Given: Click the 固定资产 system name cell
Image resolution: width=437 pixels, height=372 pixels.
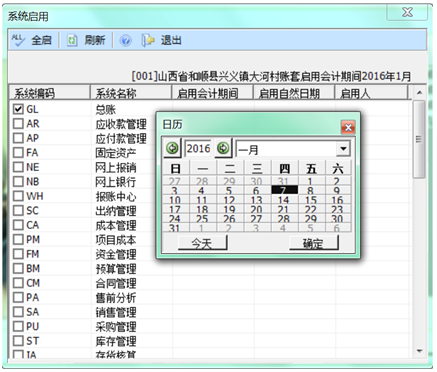Looking at the screenshot, I should 116,153.
